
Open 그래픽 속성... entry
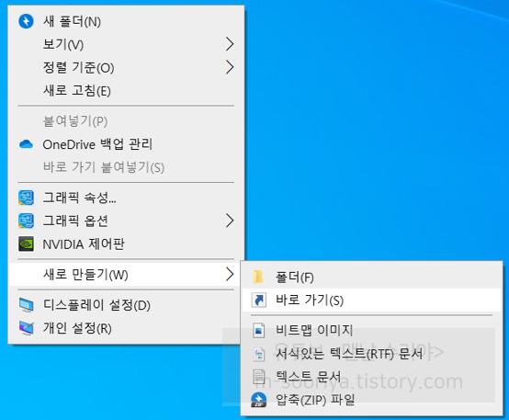click(x=126, y=198)
